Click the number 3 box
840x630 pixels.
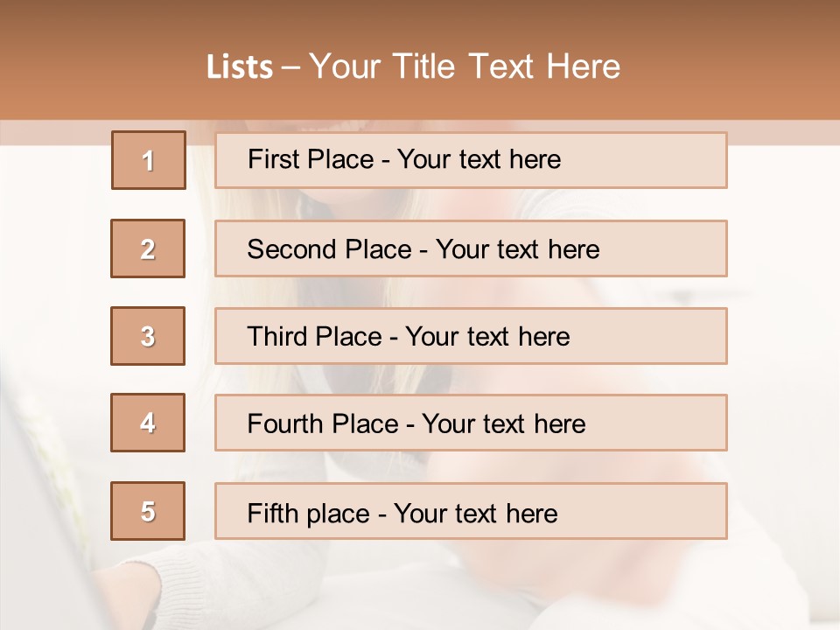[x=148, y=336]
